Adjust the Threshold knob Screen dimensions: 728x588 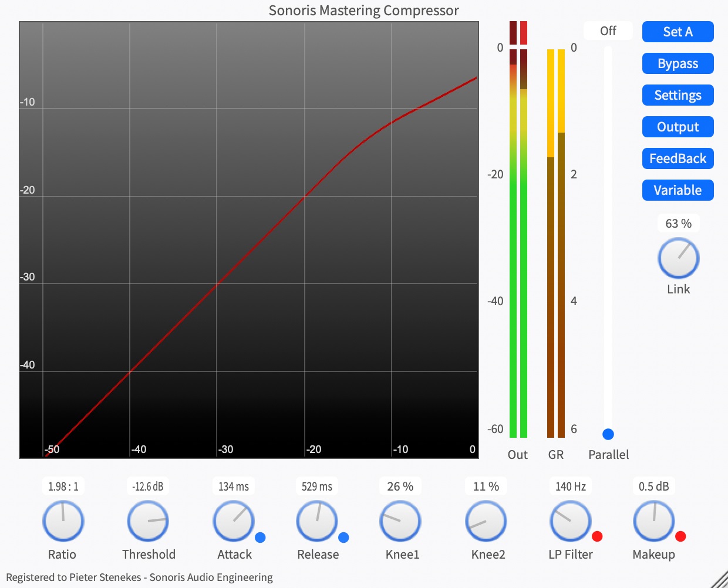[148, 521]
